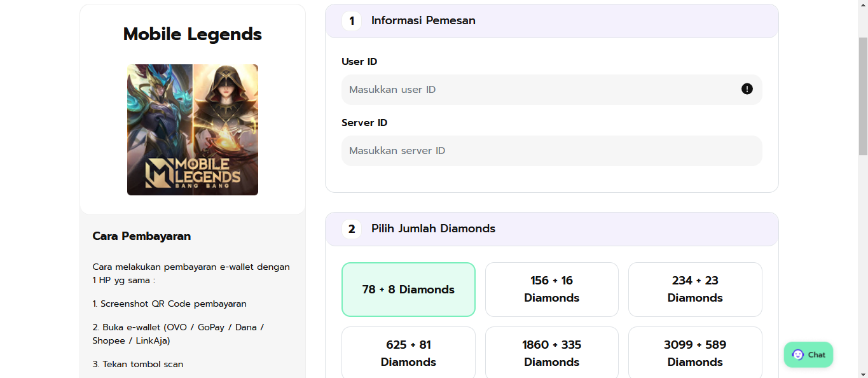Click the Cara Pembayaran heading
Screen dimensions: 868x378
click(142, 236)
